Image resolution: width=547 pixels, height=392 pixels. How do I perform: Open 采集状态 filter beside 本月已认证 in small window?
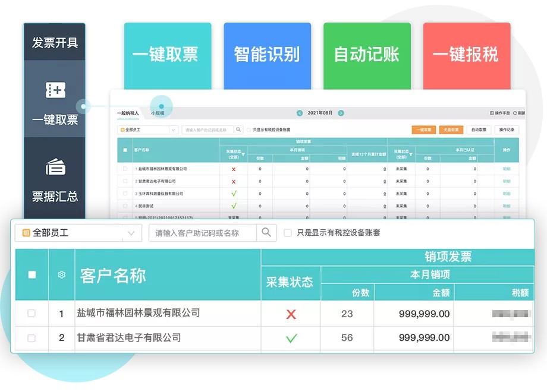point(411,154)
